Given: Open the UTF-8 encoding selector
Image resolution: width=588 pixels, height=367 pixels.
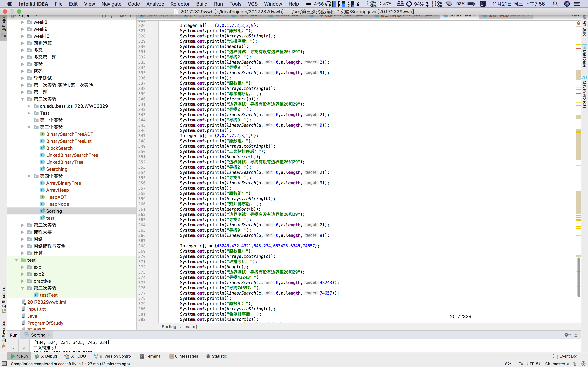Looking at the screenshot, I should (533, 364).
